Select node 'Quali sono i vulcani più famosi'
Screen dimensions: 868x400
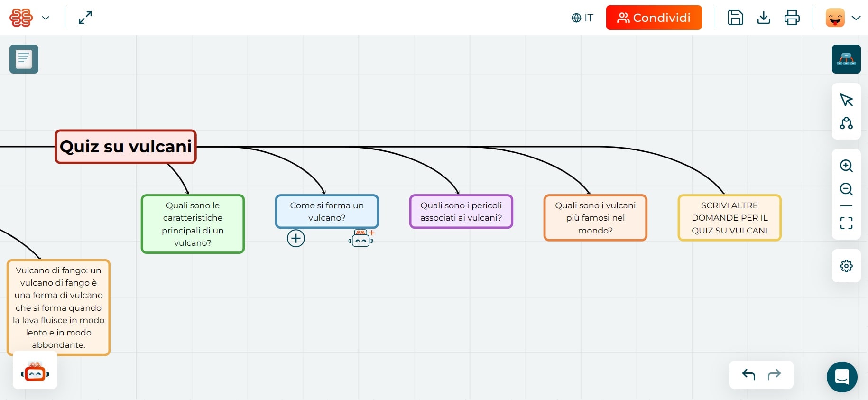[x=595, y=218]
